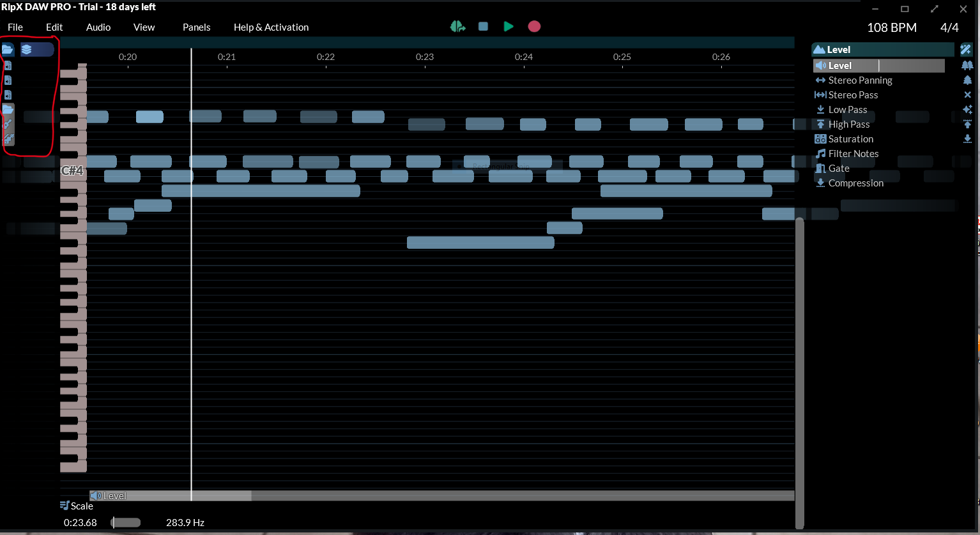Screen dimensions: 980x535
Task: Choose the Saturation effect
Action: click(844, 139)
